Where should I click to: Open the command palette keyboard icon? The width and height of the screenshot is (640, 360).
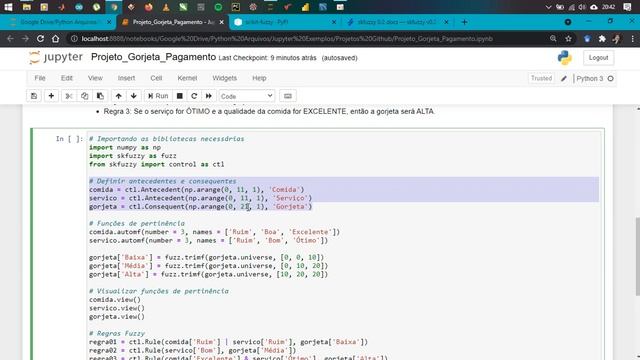point(288,96)
